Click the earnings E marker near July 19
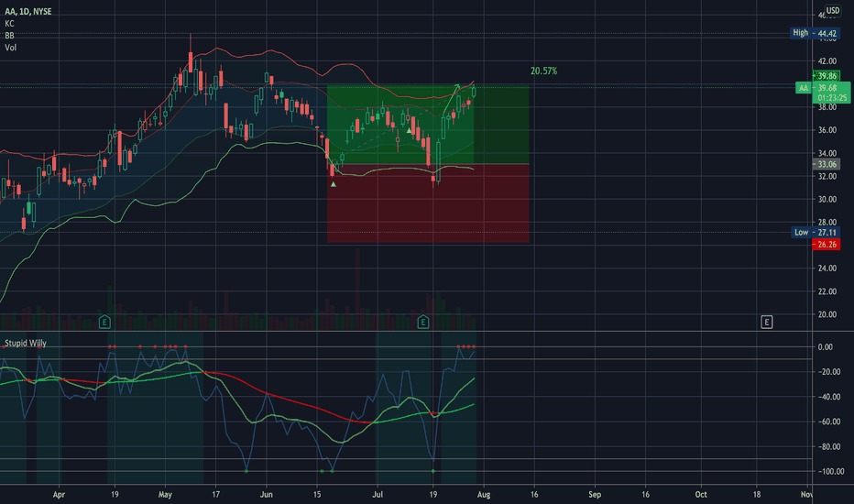The height and width of the screenshot is (504, 854). (x=423, y=322)
